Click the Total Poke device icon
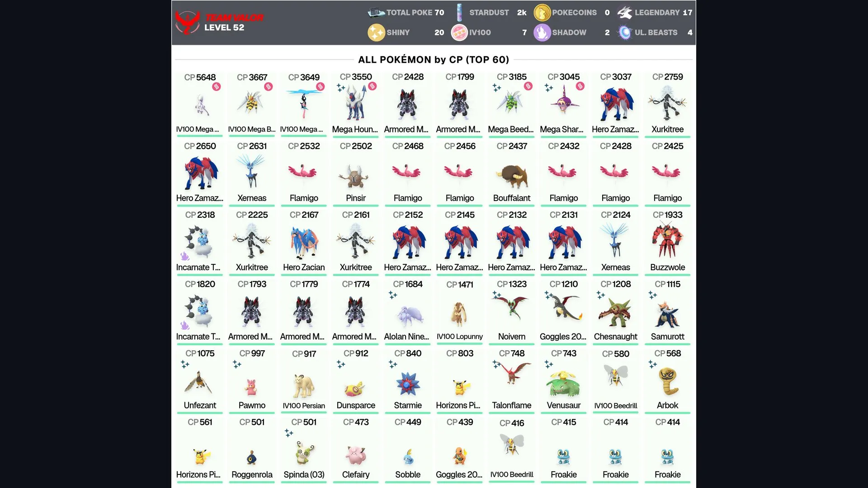868x488 pixels. (x=376, y=13)
